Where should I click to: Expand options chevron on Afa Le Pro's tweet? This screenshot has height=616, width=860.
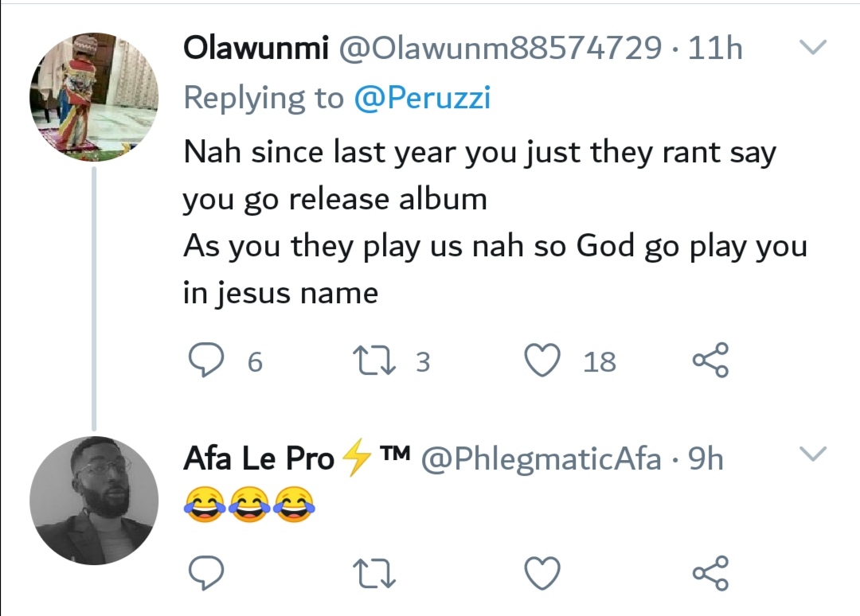[x=812, y=454]
